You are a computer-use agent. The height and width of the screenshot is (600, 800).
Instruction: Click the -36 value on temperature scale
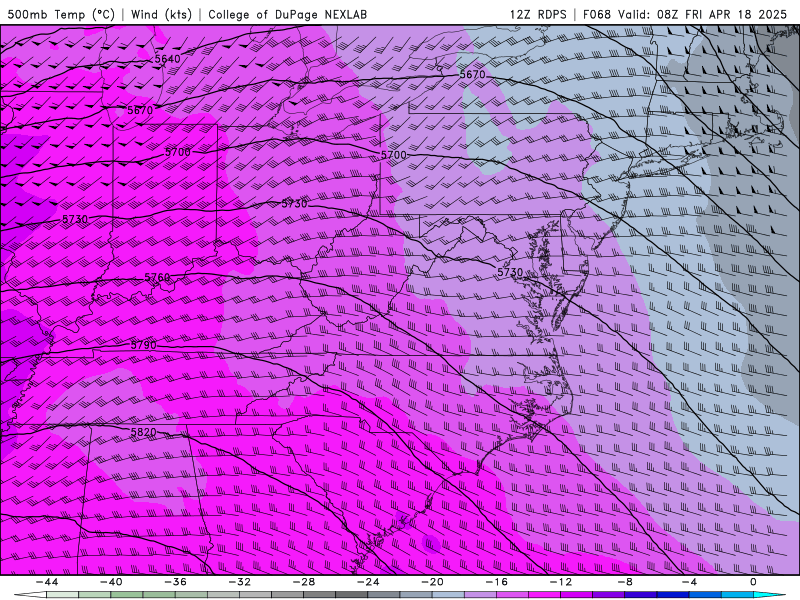[176, 582]
